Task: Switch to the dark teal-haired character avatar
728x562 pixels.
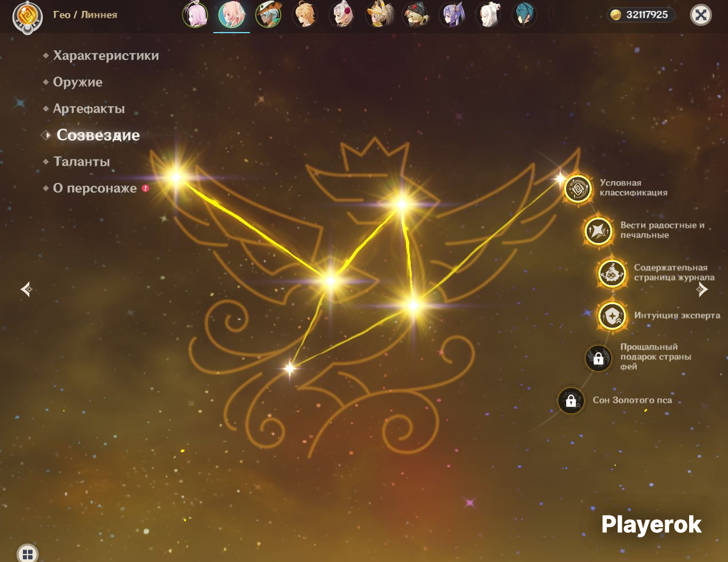Action: click(x=525, y=14)
